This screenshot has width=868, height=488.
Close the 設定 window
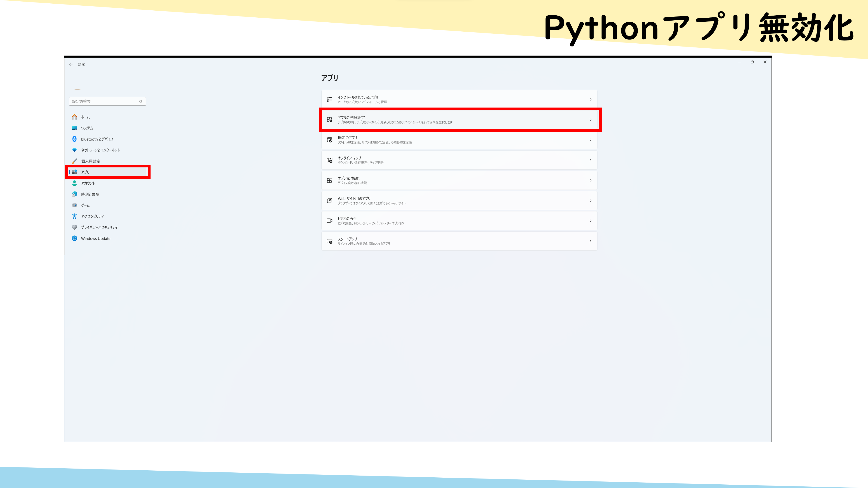tap(765, 62)
